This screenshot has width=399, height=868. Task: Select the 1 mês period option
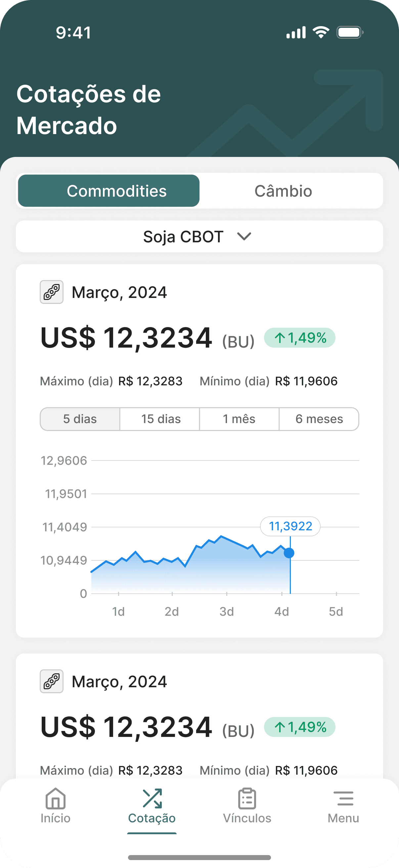click(x=240, y=419)
